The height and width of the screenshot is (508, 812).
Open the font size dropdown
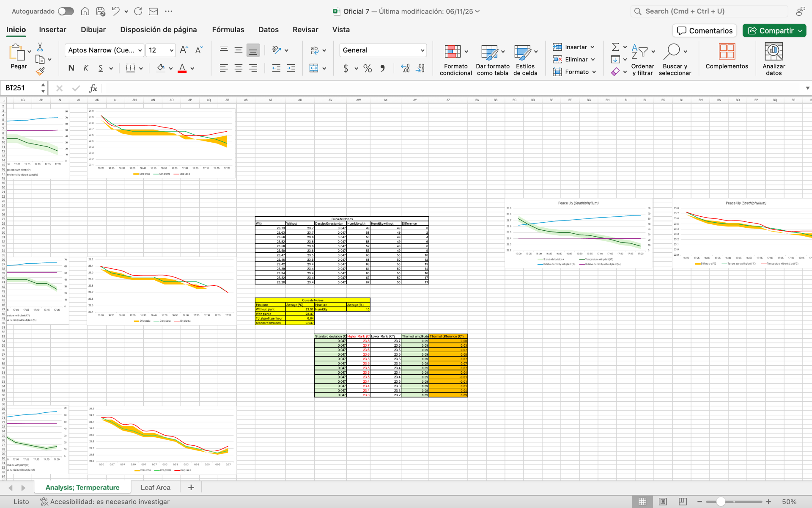171,50
